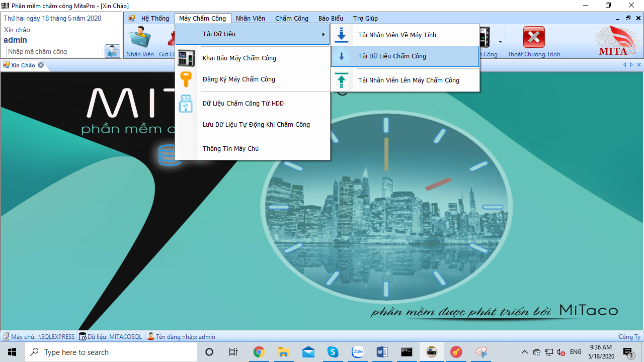
Task: Click the tab list scroll left arrow
Action: coord(625,65)
